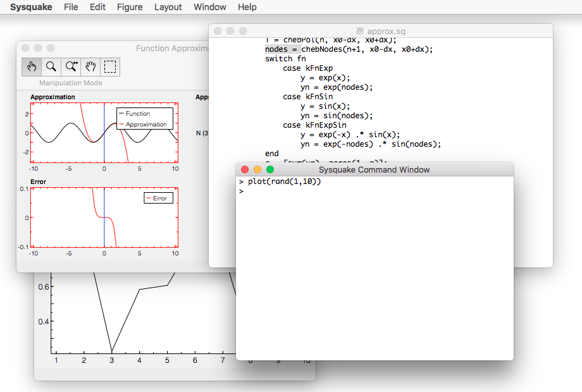Open the Figure menu
The height and width of the screenshot is (392, 582).
point(130,7)
